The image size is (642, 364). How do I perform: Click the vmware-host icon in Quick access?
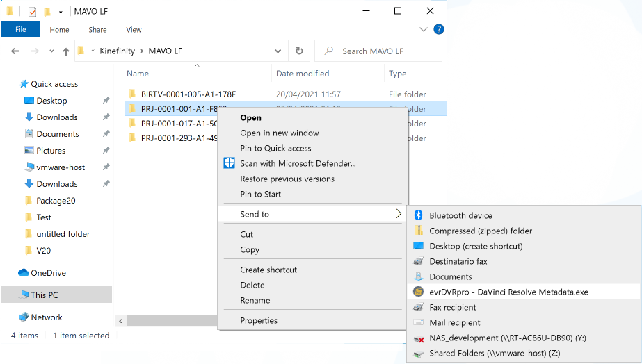pos(29,167)
